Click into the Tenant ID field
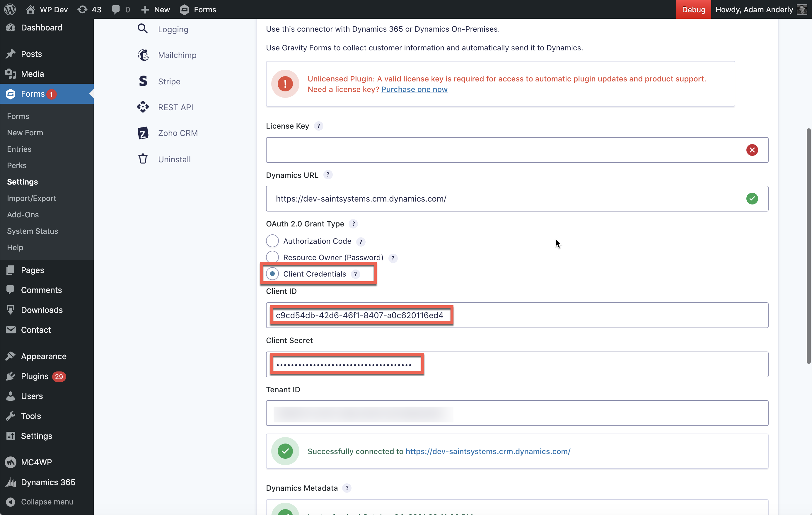The image size is (812, 515). 517,413
